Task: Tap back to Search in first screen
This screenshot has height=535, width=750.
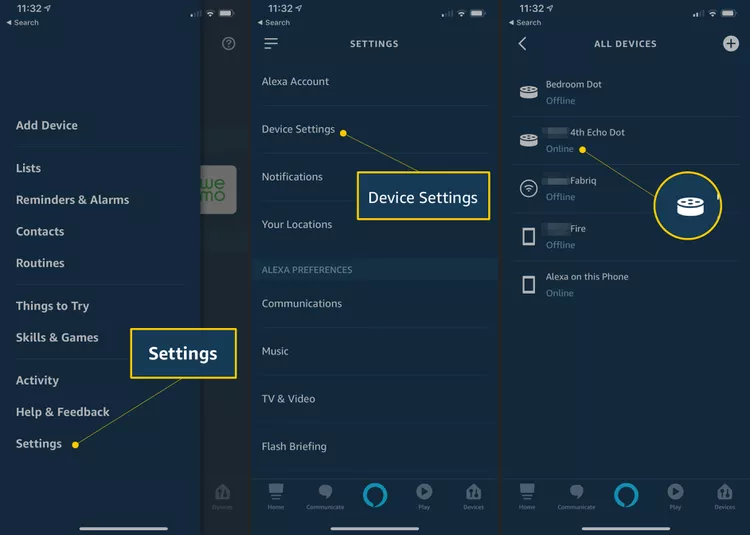Action: click(22, 22)
